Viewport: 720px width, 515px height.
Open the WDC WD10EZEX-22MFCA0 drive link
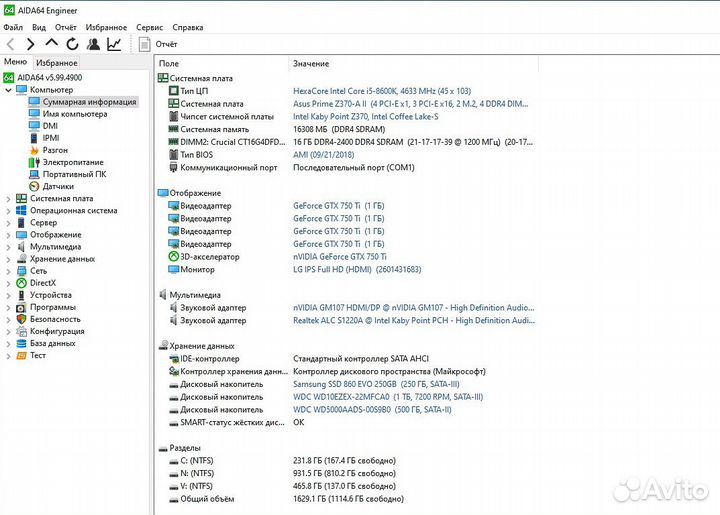tap(388, 397)
